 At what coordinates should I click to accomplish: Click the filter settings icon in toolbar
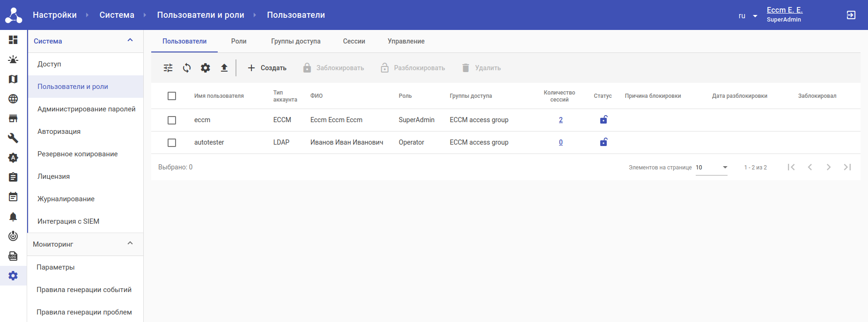[168, 68]
